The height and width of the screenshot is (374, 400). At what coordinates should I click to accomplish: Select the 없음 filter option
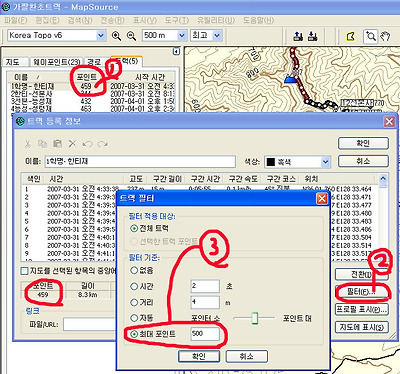pyautogui.click(x=134, y=270)
